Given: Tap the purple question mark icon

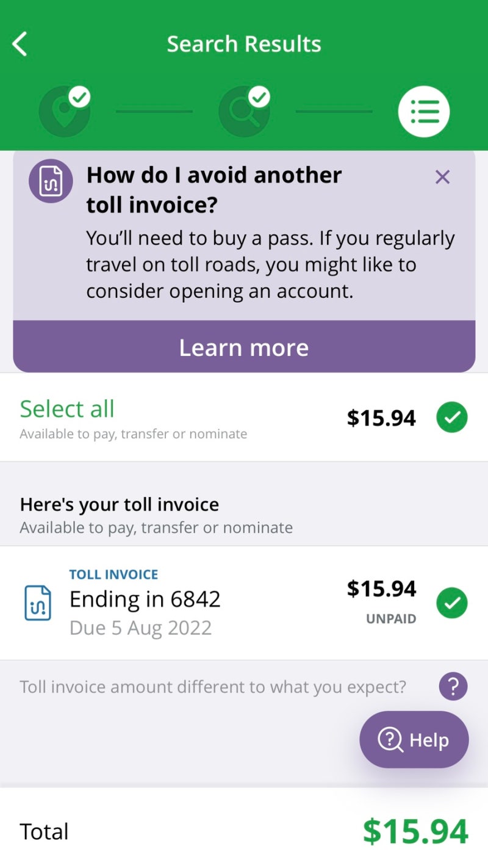Looking at the screenshot, I should [453, 687].
